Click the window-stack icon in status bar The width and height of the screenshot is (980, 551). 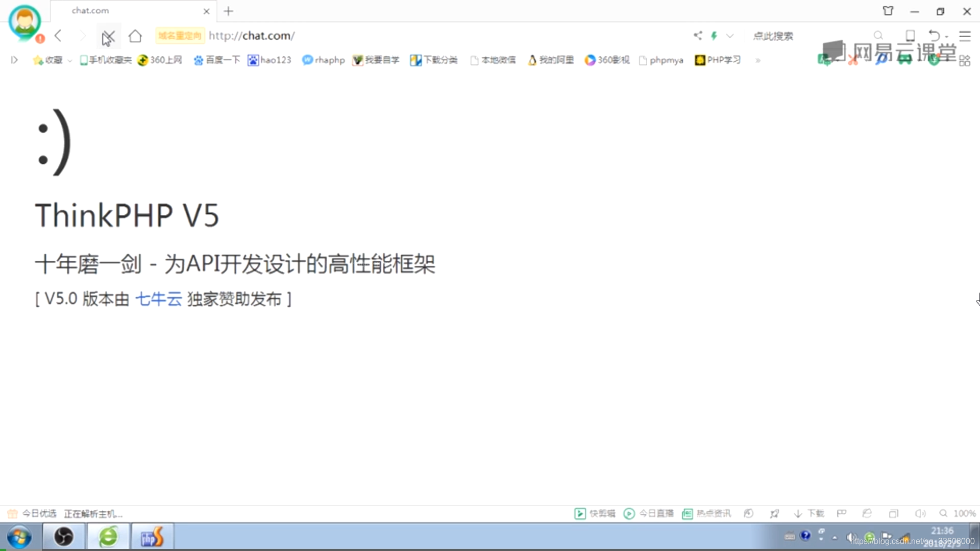(x=893, y=514)
